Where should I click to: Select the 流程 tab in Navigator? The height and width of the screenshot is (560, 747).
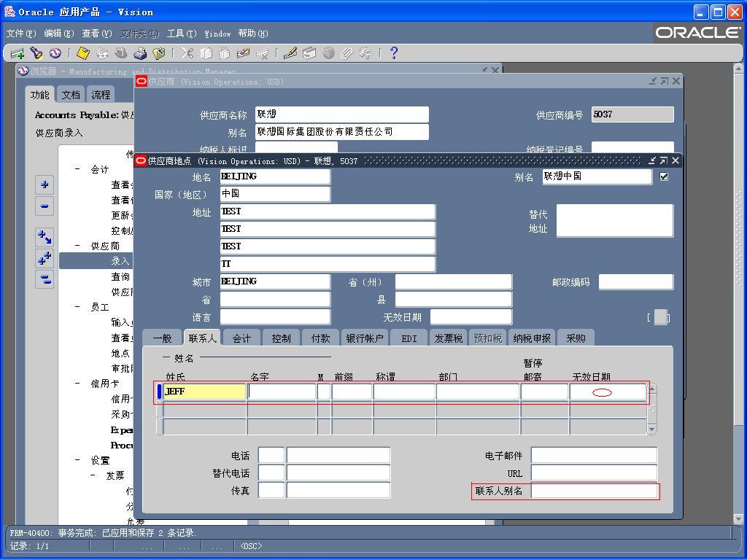click(101, 94)
